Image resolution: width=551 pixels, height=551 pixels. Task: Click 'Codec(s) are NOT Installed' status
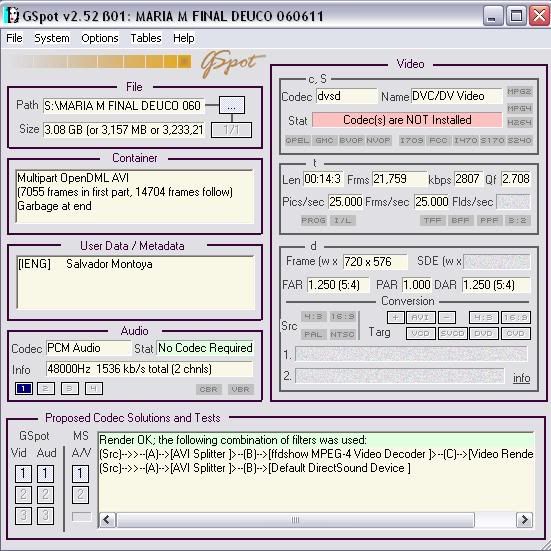tap(407, 120)
